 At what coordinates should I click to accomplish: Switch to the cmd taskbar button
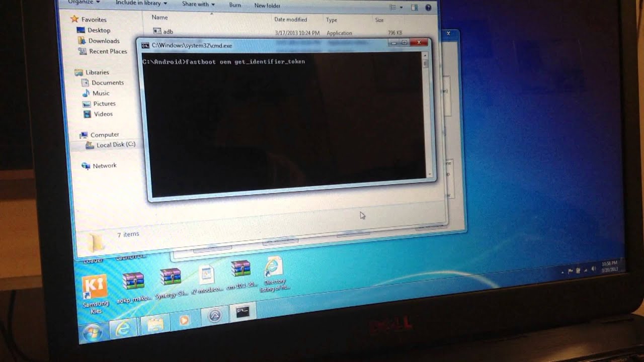243,312
